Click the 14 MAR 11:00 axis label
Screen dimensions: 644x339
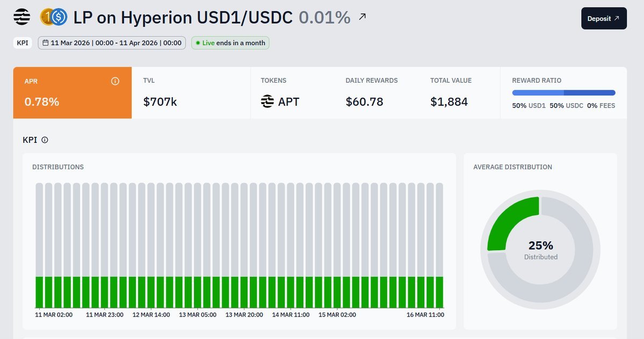click(291, 315)
